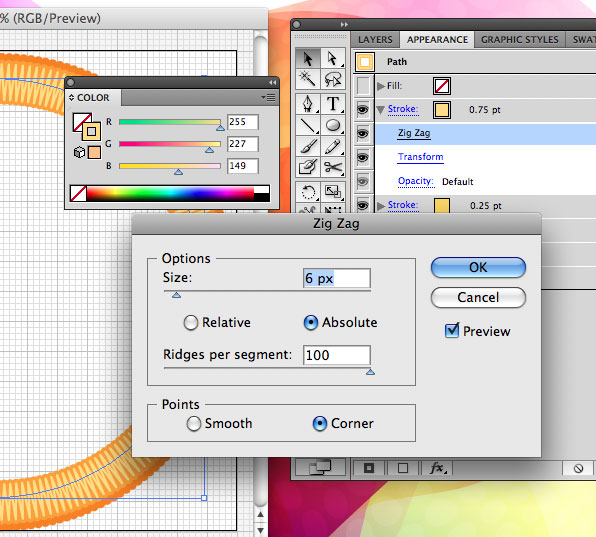Switch to the Layers tab

click(x=375, y=40)
